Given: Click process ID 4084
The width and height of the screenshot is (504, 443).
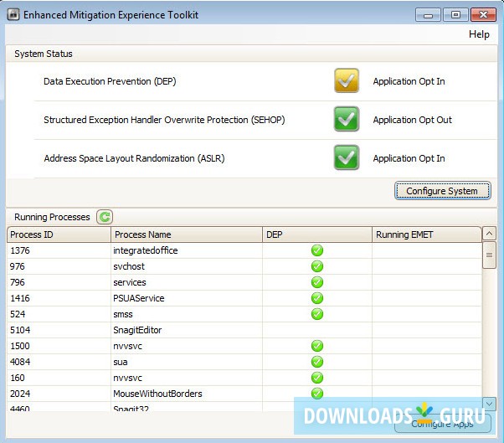Looking at the screenshot, I should [20, 362].
